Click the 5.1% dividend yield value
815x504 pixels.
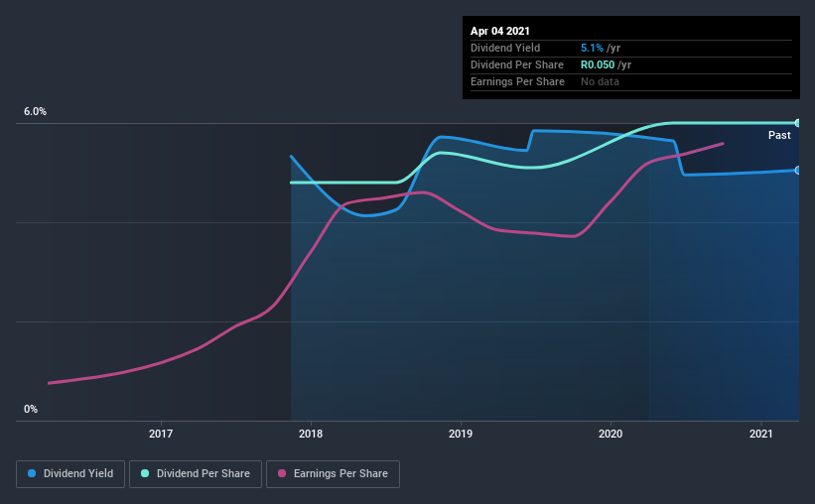pyautogui.click(x=592, y=48)
